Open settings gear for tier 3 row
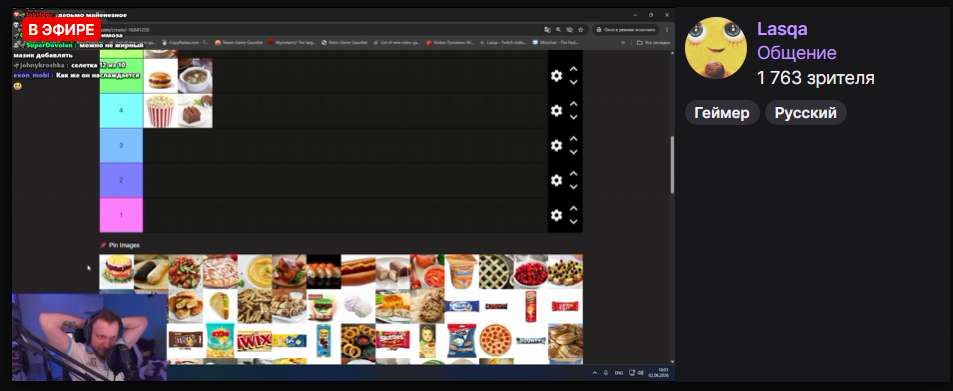The width and height of the screenshot is (953, 391). (x=556, y=145)
